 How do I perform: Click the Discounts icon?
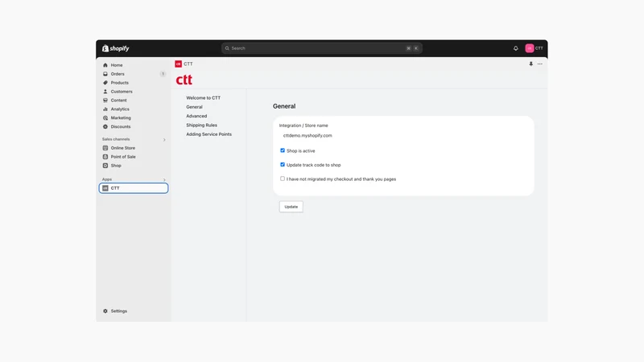point(105,127)
